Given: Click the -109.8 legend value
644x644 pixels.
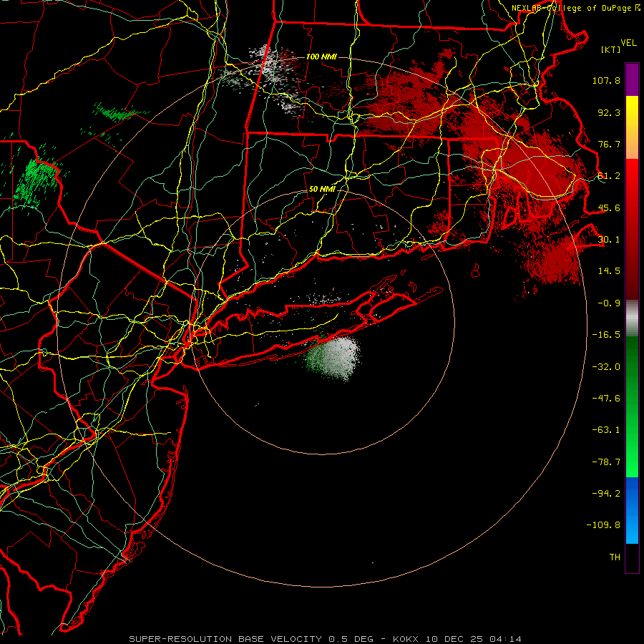Looking at the screenshot, I should 603,525.
